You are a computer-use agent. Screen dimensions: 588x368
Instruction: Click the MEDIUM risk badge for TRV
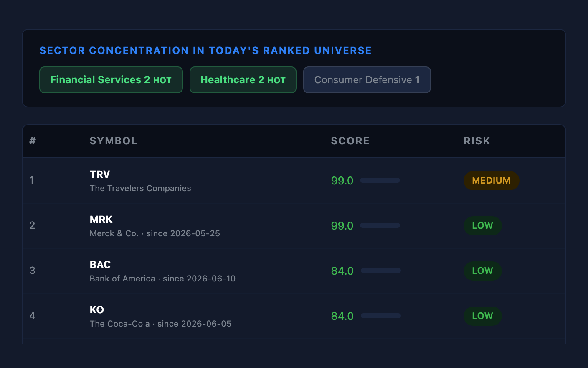[492, 181]
